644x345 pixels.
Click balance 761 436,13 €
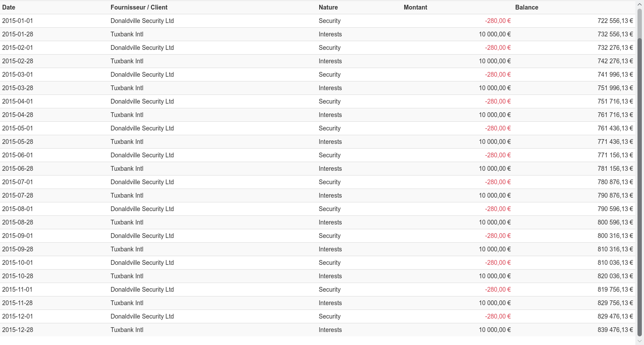pos(615,128)
